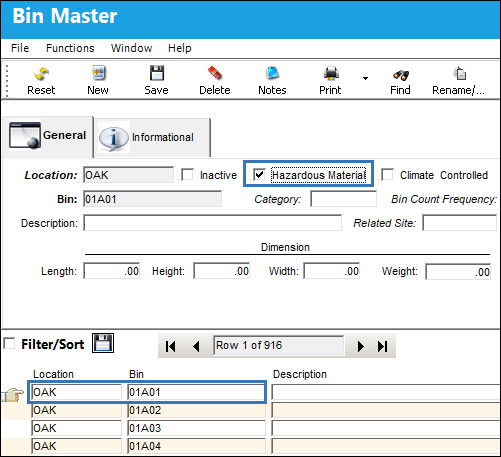Click description cell of row 01A01
501x457 pixels.
[x=386, y=392]
